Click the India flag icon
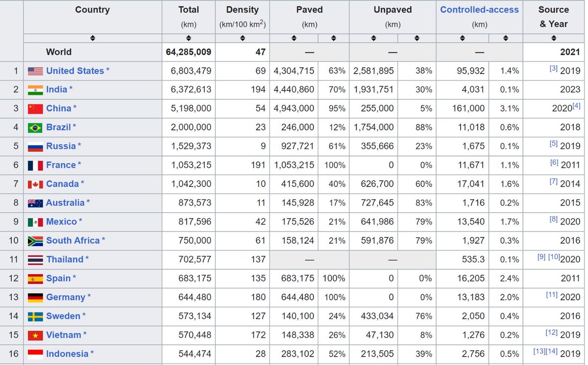Screen dimensions: 588x365 click(35, 90)
